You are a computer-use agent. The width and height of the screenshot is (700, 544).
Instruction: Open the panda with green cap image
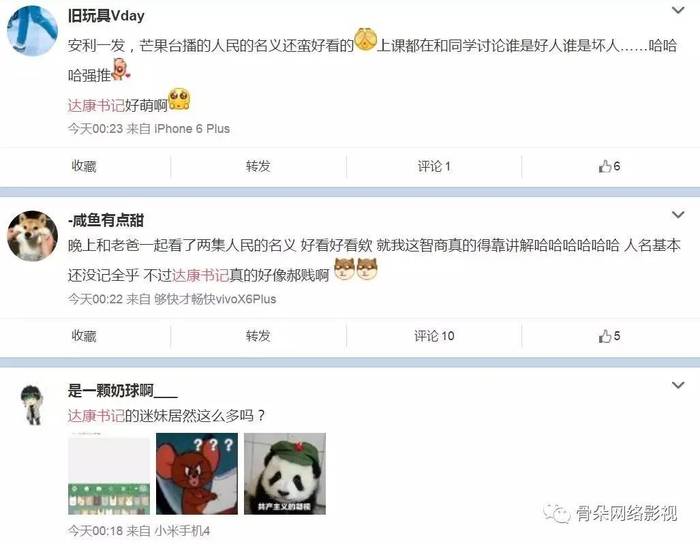[285, 473]
